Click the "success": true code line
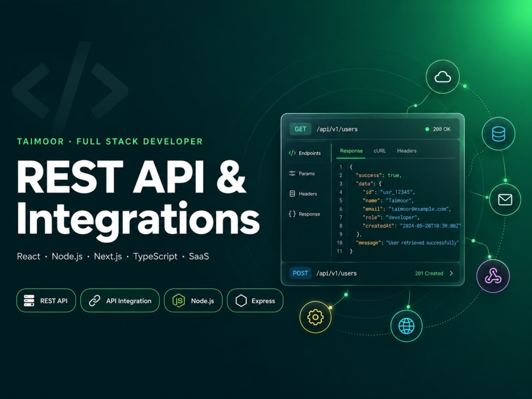 pyautogui.click(x=379, y=176)
